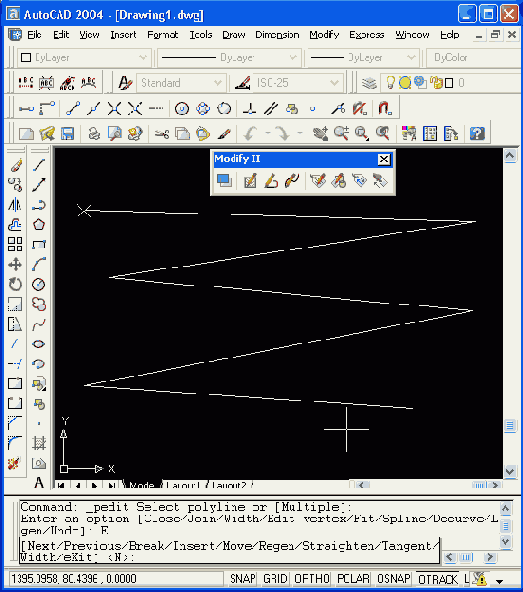The image size is (523, 592).
Task: Toggle OSNAP in status bar
Action: (x=393, y=579)
